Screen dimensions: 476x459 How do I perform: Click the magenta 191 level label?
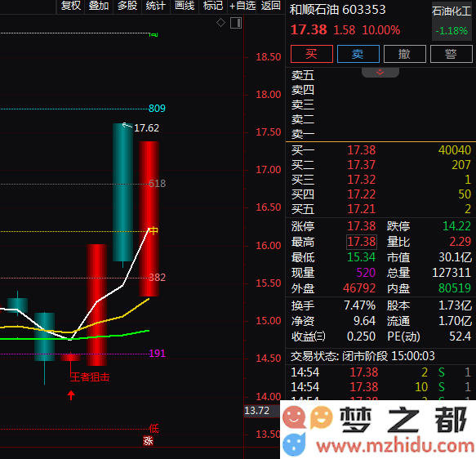(x=158, y=354)
